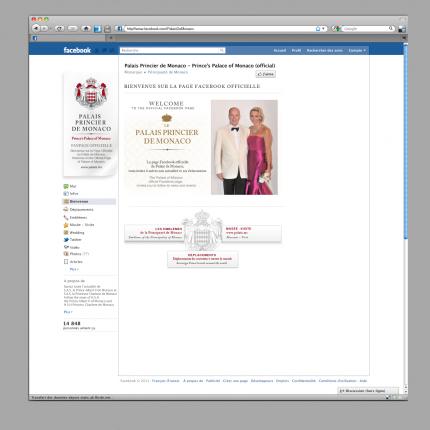Image resolution: width=430 pixels, height=430 pixels.
Task: Click the Musée - Visite banner button
Action: coord(252,233)
